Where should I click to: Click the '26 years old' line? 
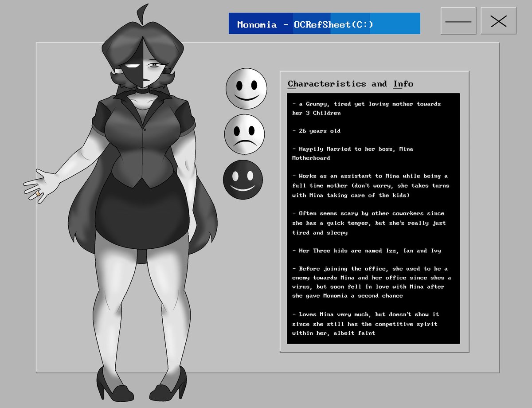(x=317, y=131)
